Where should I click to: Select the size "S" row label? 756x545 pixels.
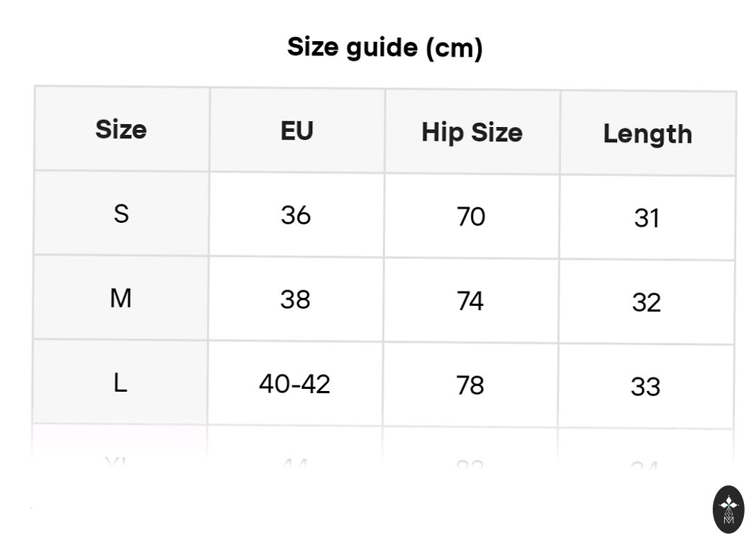pyautogui.click(x=121, y=213)
